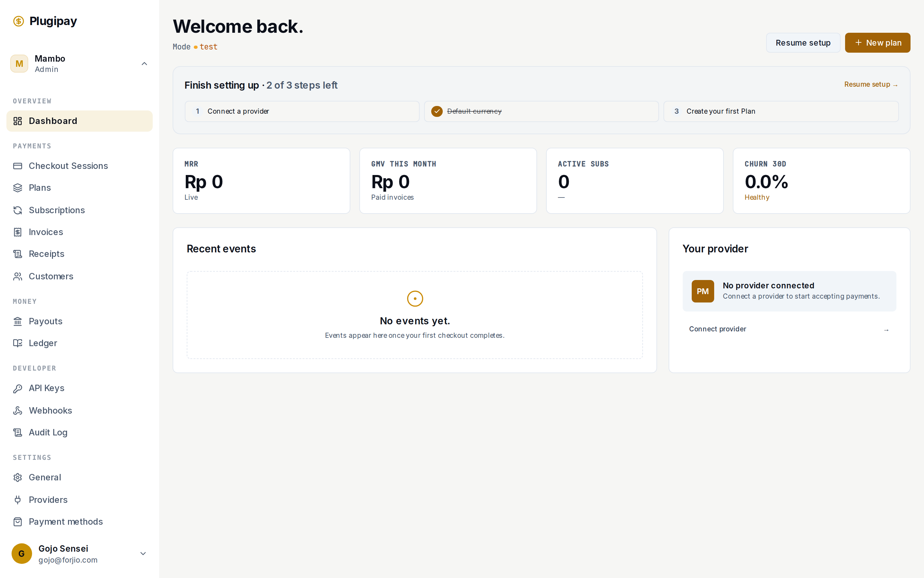Click the Recent events heading
Screen dimensions: 924x578
[221, 249]
